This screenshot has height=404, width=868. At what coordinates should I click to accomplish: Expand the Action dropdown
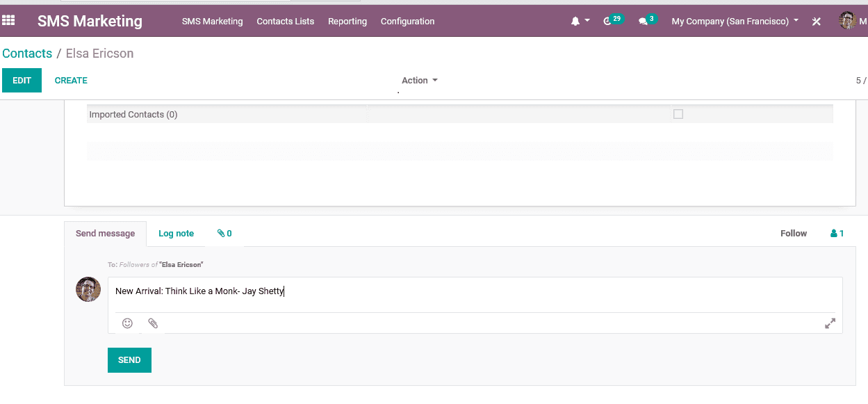[420, 81]
